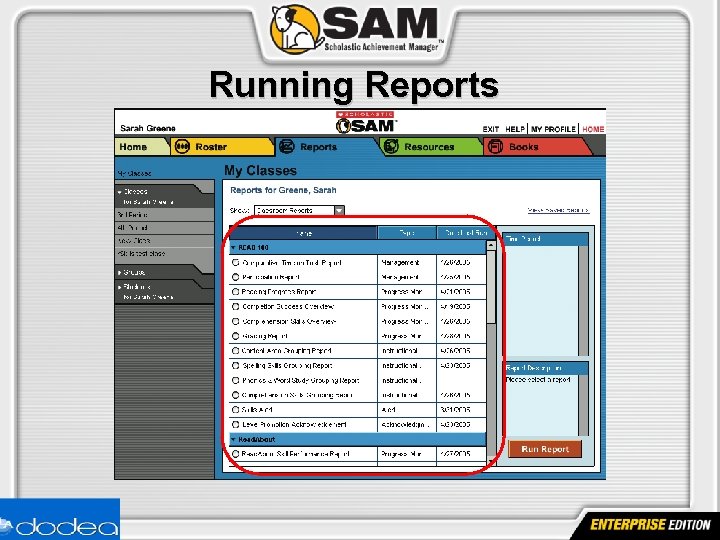
Task: Expand the Groups section in sidebar
Action: 119,273
